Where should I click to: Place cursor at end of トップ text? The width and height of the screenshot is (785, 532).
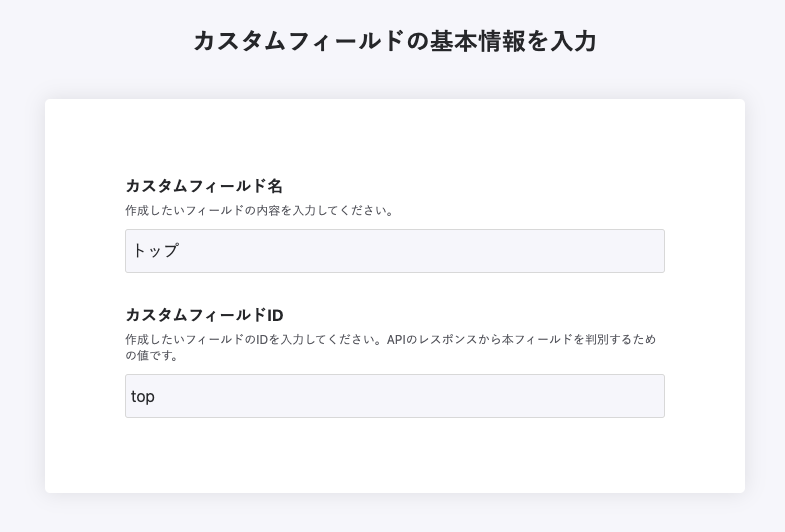tap(180, 251)
